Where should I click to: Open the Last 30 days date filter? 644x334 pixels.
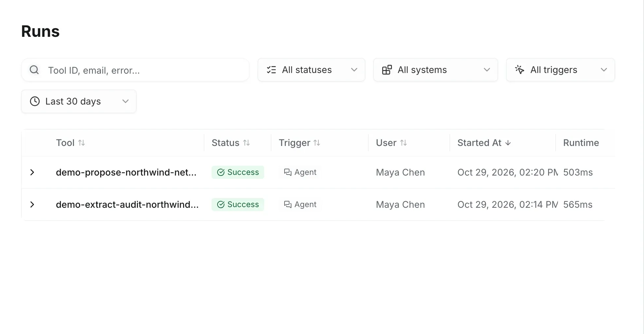click(x=79, y=101)
